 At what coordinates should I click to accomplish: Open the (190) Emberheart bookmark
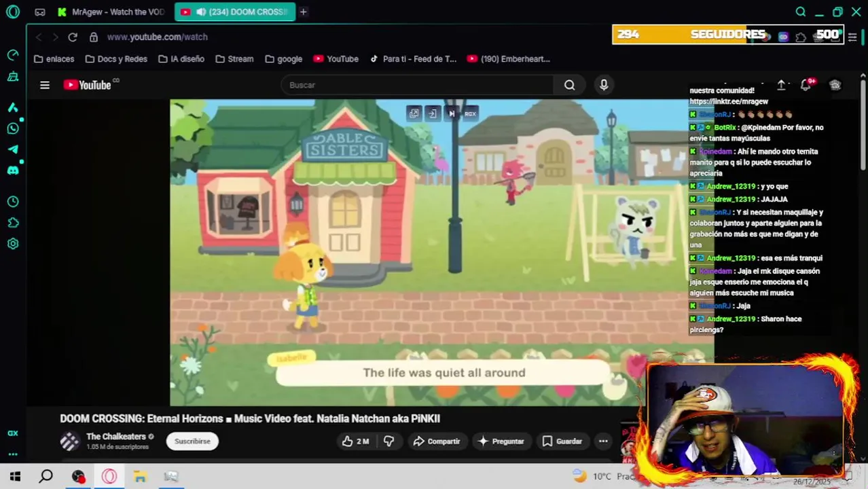point(508,59)
